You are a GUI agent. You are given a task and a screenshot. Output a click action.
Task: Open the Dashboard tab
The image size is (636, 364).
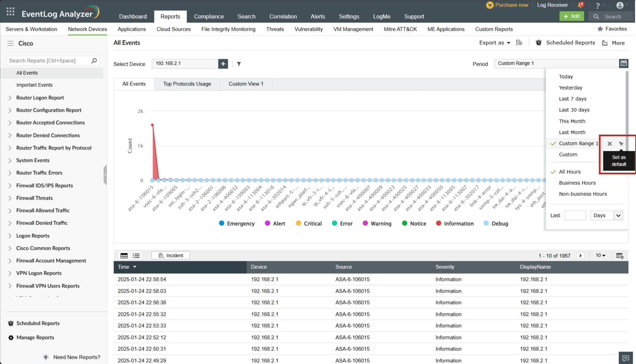(x=133, y=17)
